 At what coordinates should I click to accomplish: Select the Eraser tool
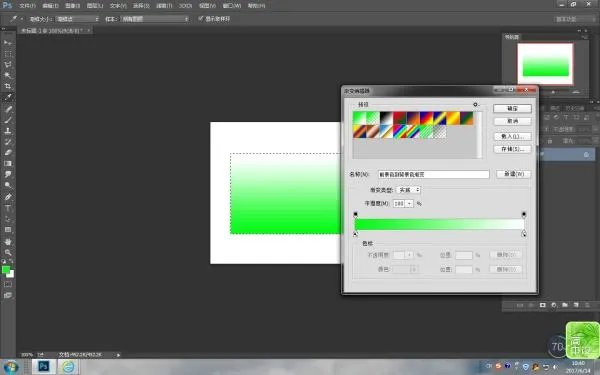(8, 153)
